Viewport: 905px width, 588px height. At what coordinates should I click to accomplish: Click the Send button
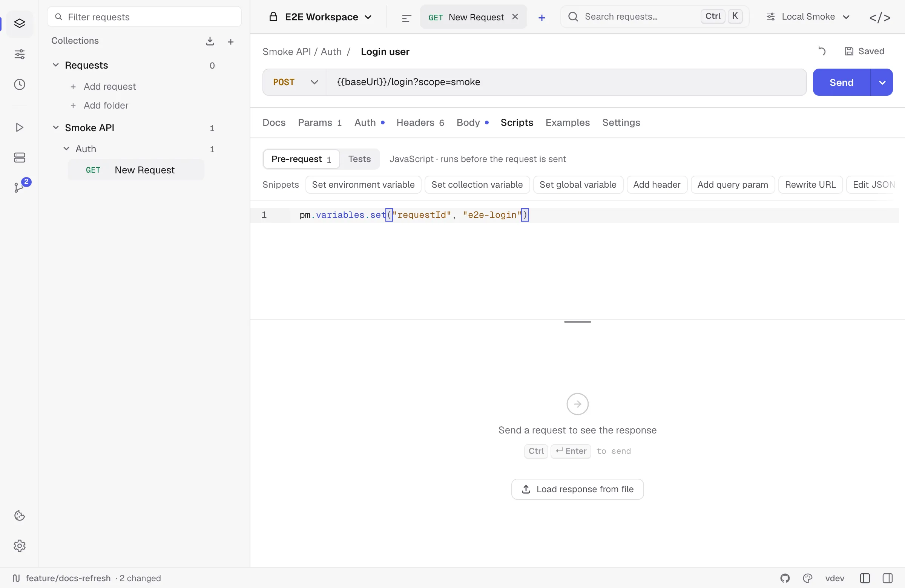pos(842,82)
